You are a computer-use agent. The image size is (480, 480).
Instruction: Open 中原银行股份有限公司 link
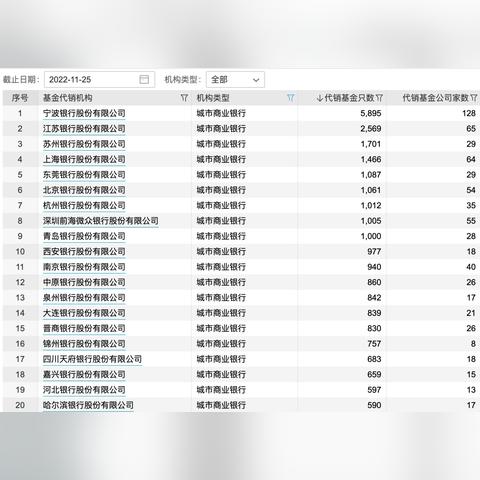coord(84,282)
